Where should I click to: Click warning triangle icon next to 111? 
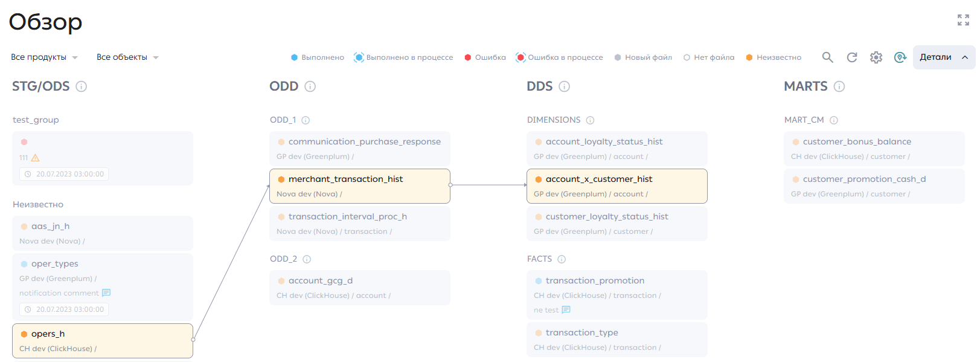click(x=35, y=158)
